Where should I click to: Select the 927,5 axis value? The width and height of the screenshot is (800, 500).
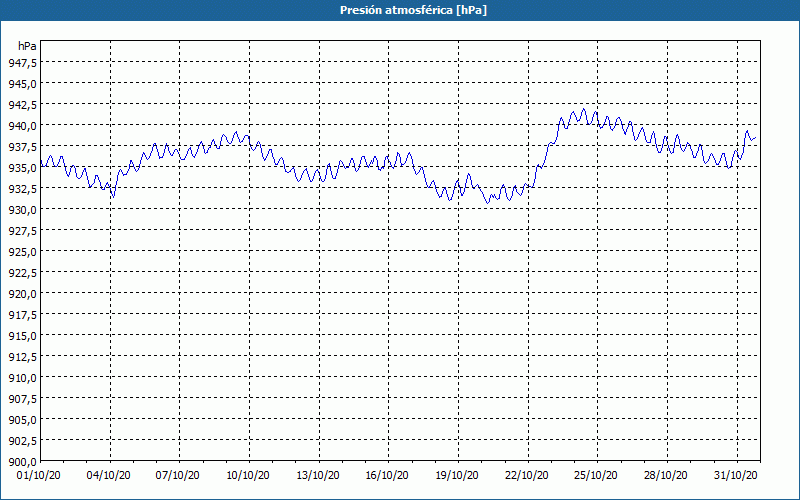[22, 231]
